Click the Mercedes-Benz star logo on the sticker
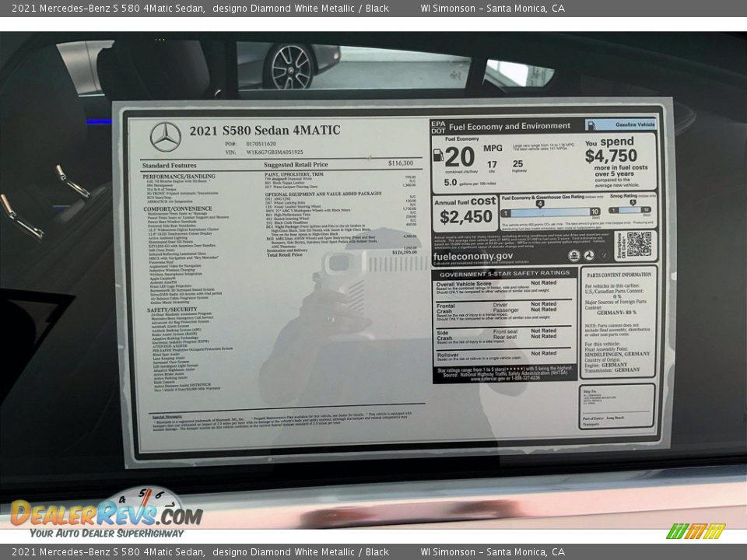Image resolution: width=747 pixels, height=560 pixels. click(x=165, y=137)
